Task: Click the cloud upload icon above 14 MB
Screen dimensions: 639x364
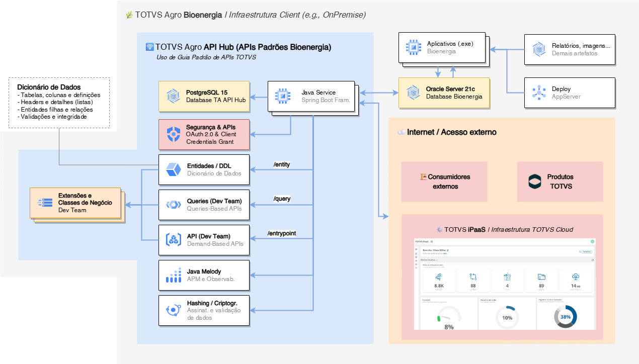Action: pos(576,277)
